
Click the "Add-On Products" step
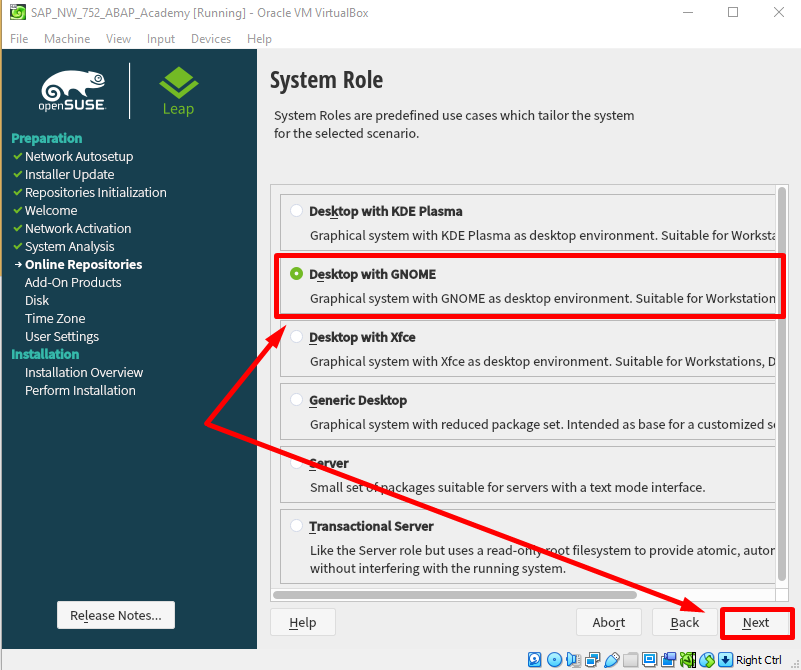73,282
